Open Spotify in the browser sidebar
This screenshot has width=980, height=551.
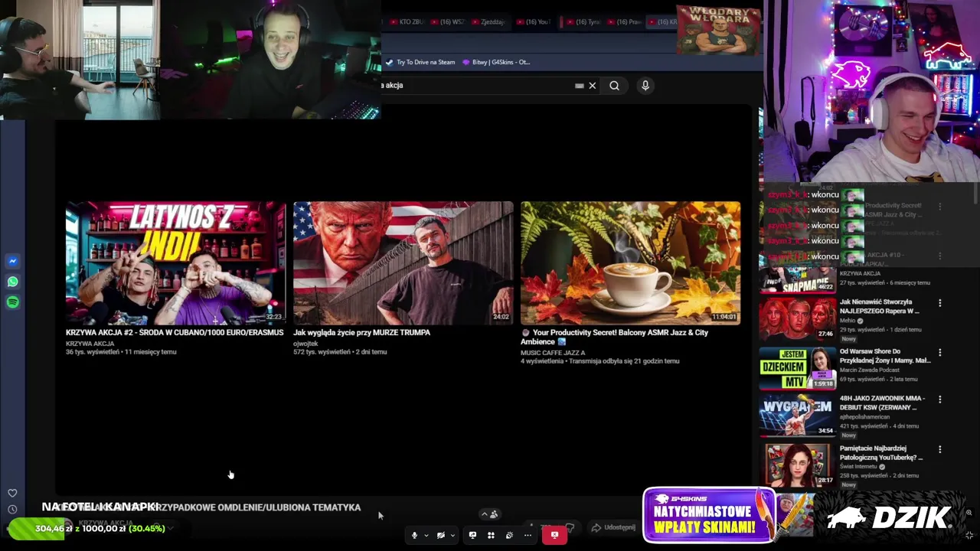coord(12,302)
